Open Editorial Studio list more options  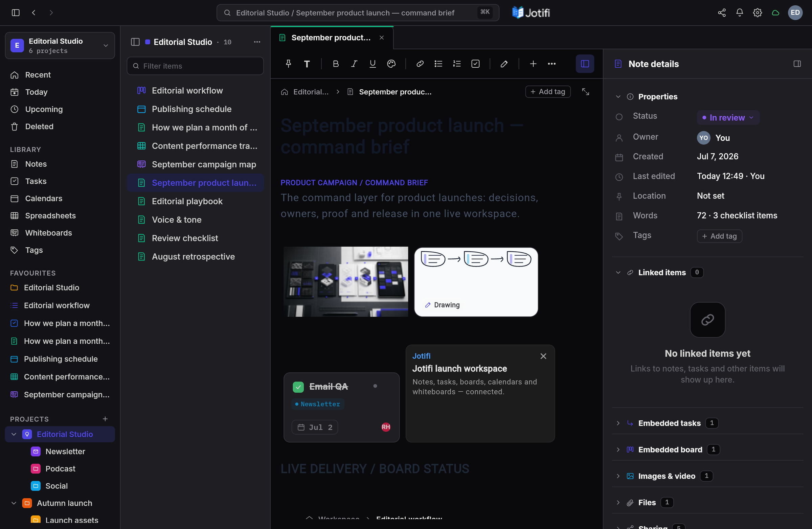[257, 42]
